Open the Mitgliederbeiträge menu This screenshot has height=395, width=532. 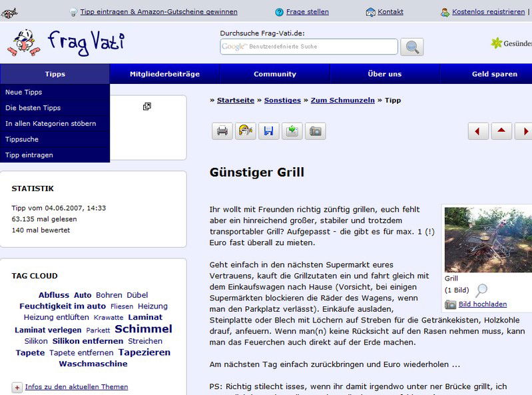click(x=164, y=74)
